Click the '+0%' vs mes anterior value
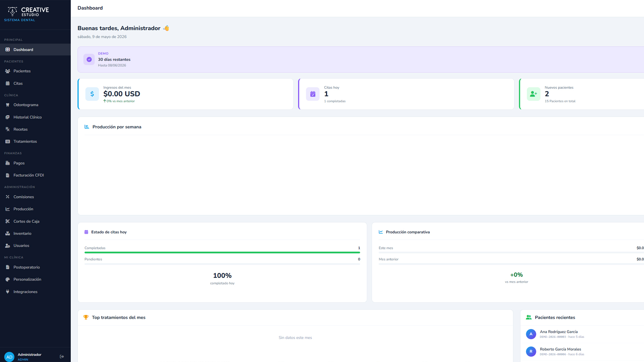This screenshot has width=644, height=362. point(516,275)
